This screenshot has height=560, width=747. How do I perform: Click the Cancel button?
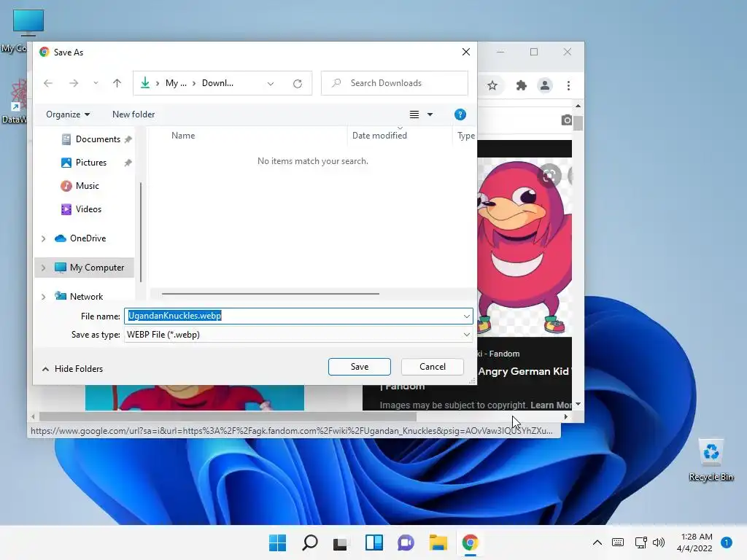432,367
